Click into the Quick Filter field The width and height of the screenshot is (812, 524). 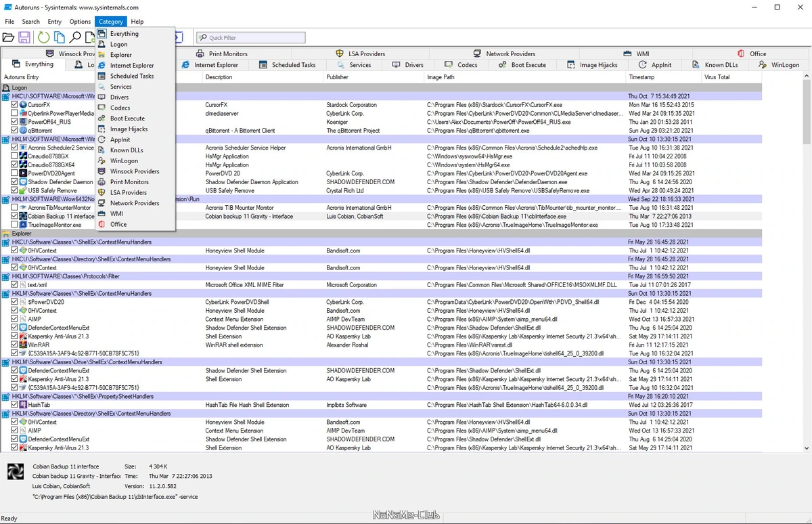point(251,38)
